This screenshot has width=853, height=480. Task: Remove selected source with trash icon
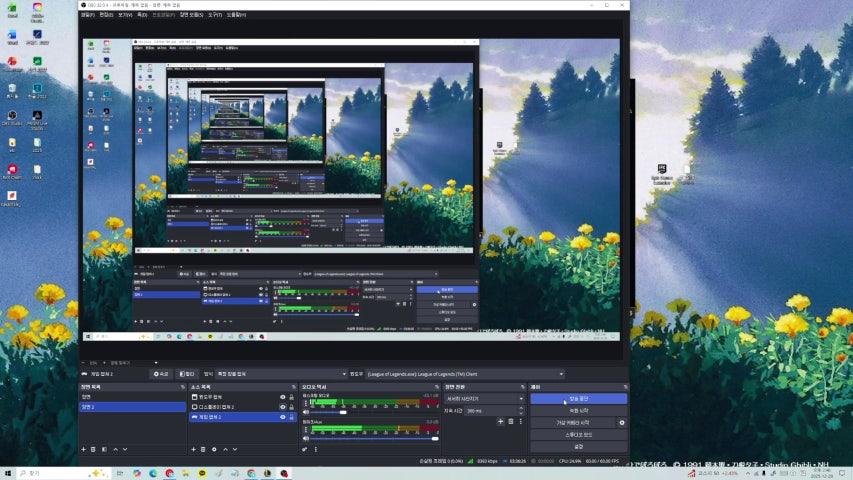coord(202,449)
